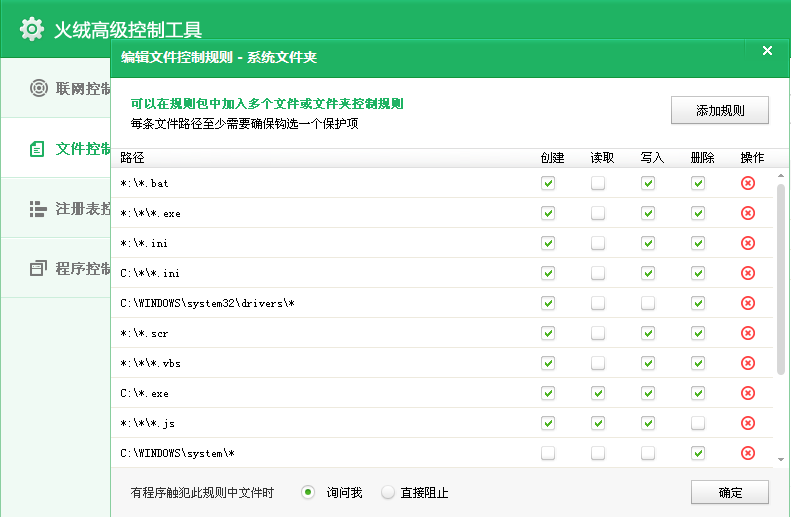Delete the *:\*.ini rule
The width and height of the screenshot is (791, 517).
748,243
